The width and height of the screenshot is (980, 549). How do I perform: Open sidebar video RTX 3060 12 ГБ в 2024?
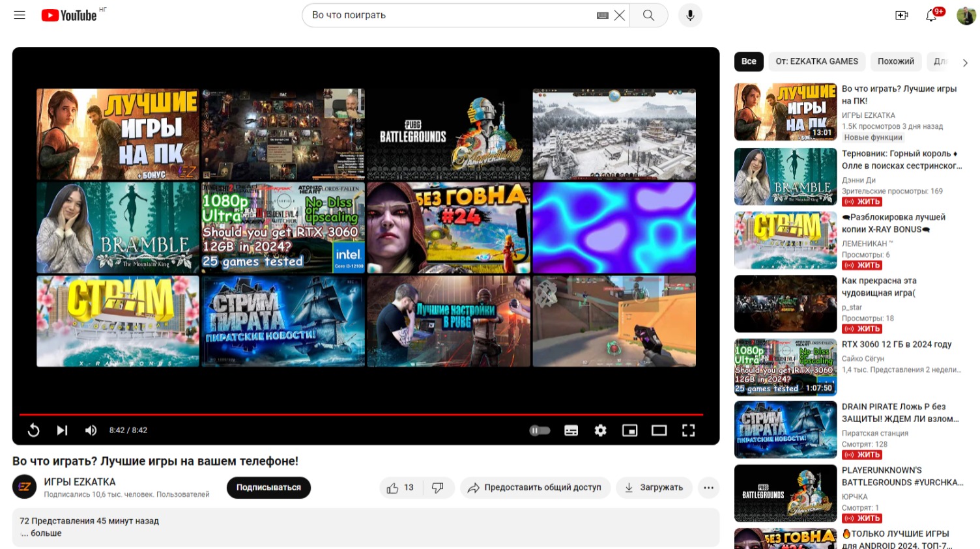897,344
